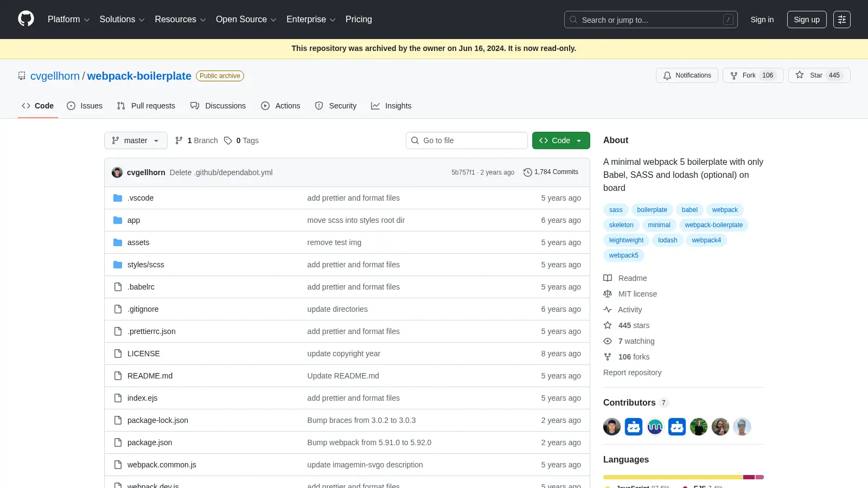Expand the Solutions menu
Image resolution: width=868 pixels, height=488 pixels.
coord(122,19)
